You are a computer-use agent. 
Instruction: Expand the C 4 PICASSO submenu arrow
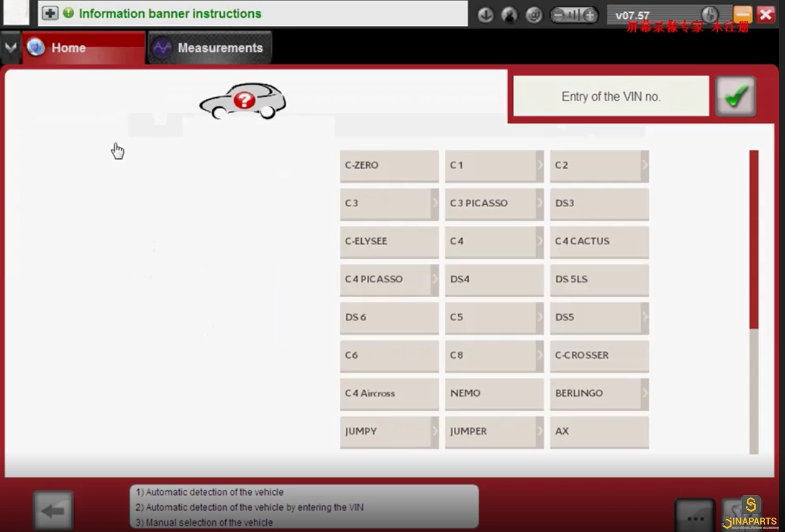click(434, 280)
